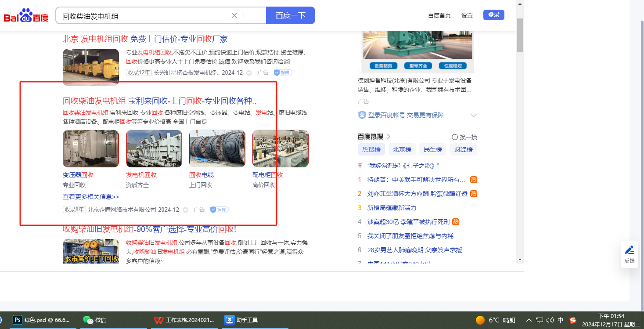Screen dimensions: 644x329
Task: Open WPS 工作表格 from the taskbar
Action: tap(183, 320)
